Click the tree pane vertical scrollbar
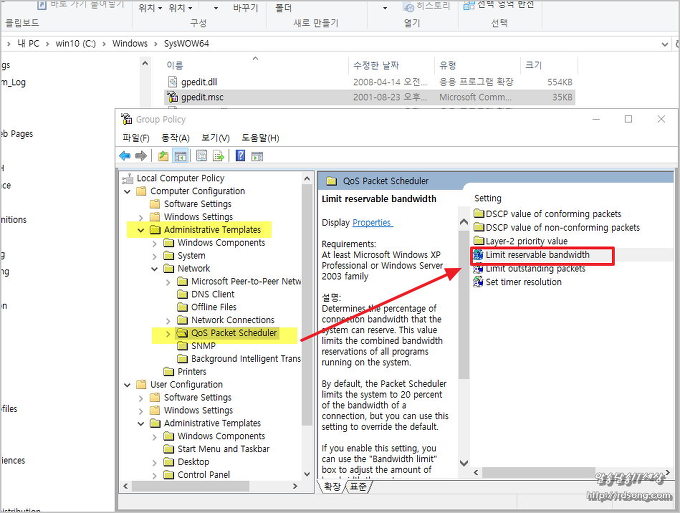The height and width of the screenshot is (513, 680). 306,300
